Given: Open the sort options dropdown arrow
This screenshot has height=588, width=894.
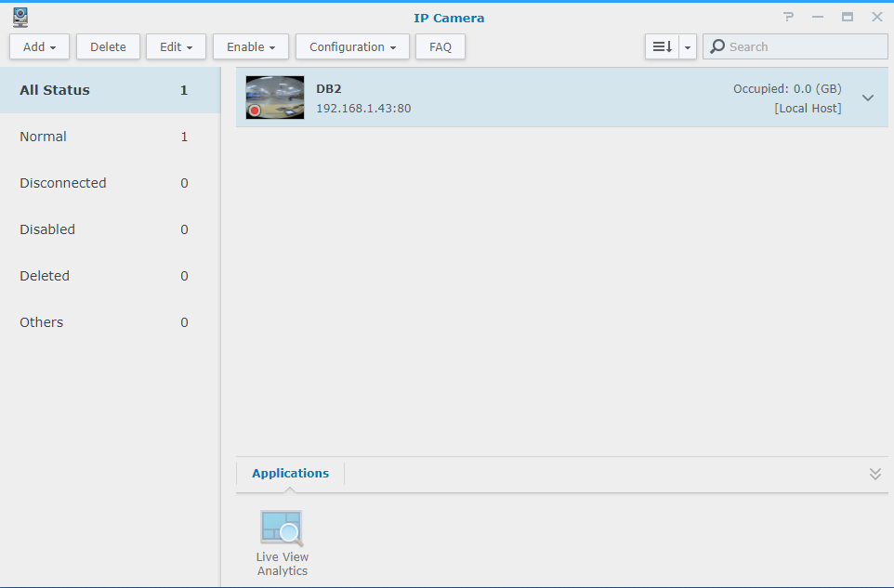Looking at the screenshot, I should 688,46.
